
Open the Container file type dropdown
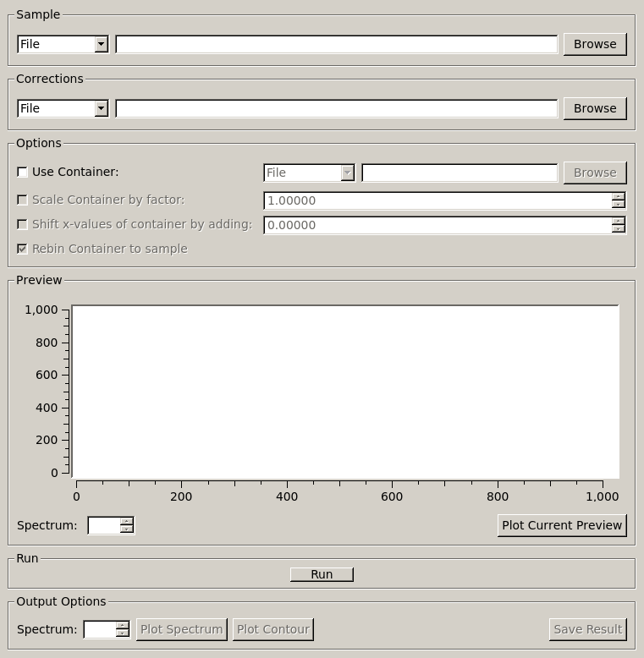coord(309,173)
